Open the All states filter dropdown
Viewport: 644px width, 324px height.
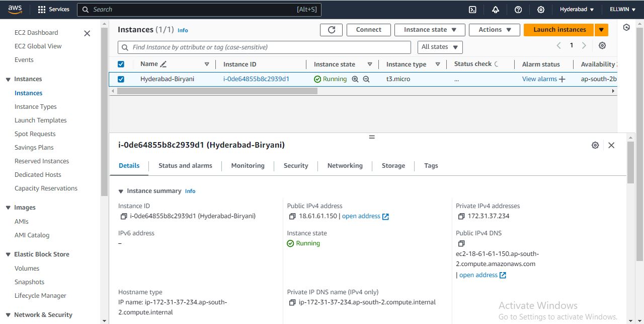tap(440, 47)
